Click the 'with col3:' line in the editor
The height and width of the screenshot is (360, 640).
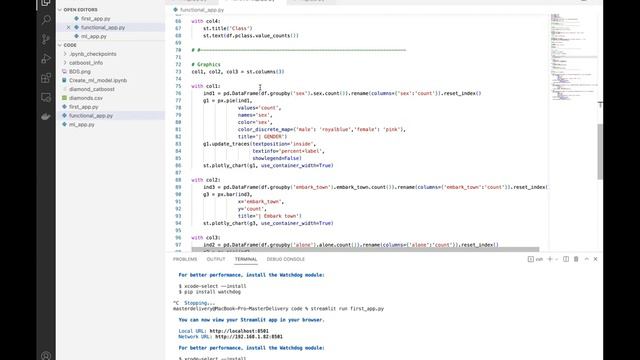pos(206,238)
